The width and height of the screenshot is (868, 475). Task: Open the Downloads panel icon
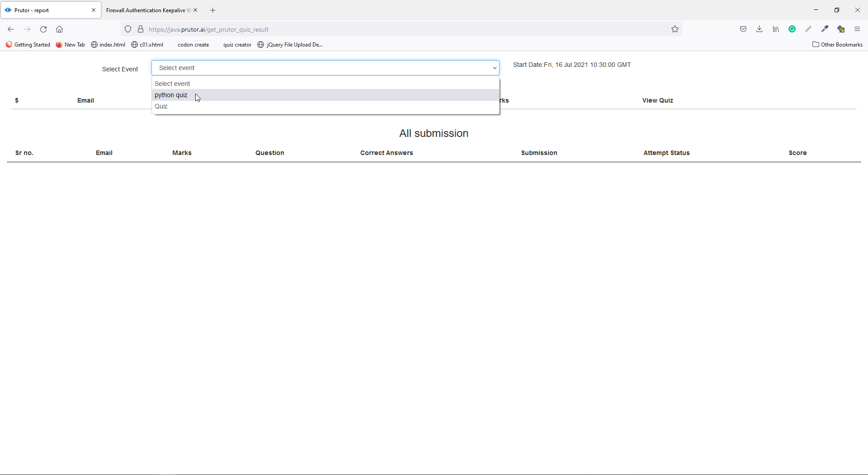tap(759, 29)
